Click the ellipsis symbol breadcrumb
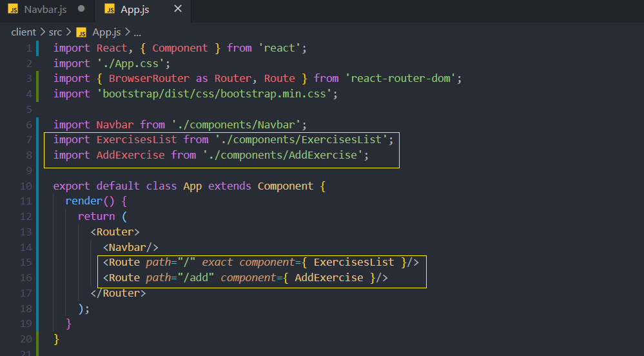 pos(137,32)
